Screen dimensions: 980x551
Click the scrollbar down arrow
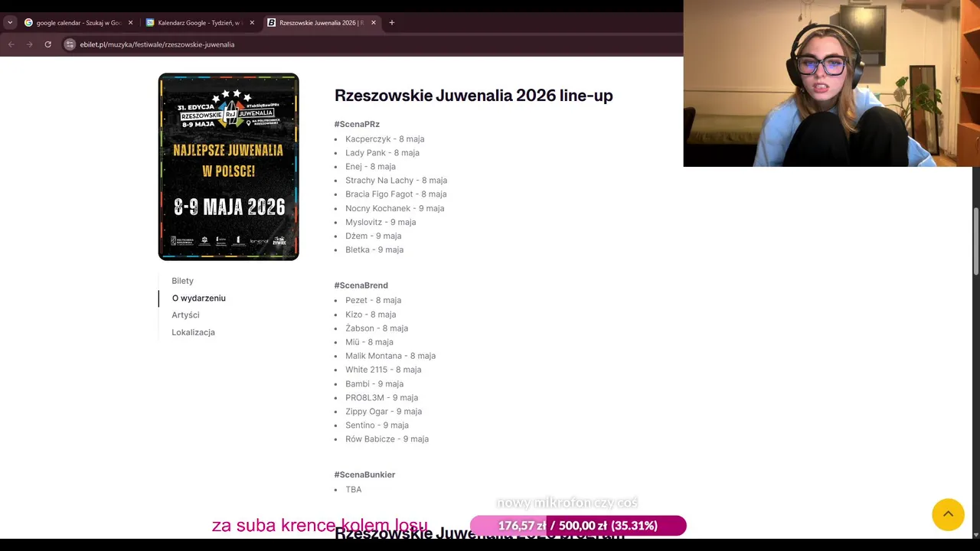(975, 534)
